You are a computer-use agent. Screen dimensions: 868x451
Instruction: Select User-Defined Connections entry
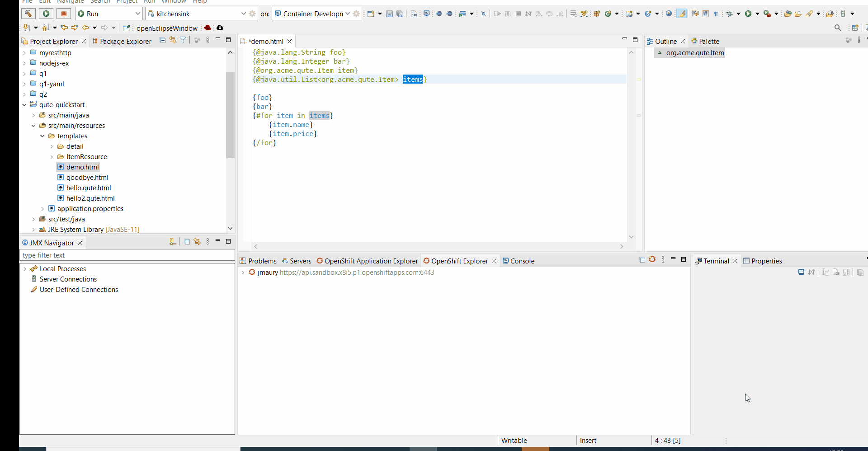pos(79,290)
